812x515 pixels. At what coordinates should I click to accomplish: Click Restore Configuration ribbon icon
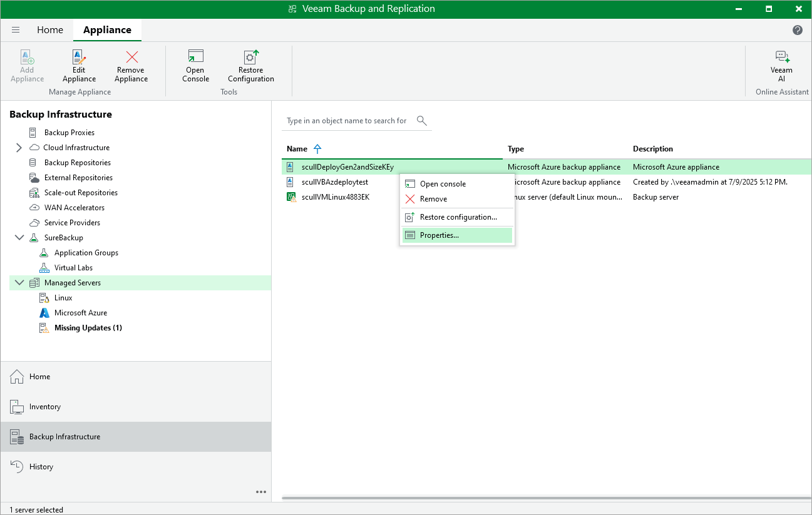point(251,58)
